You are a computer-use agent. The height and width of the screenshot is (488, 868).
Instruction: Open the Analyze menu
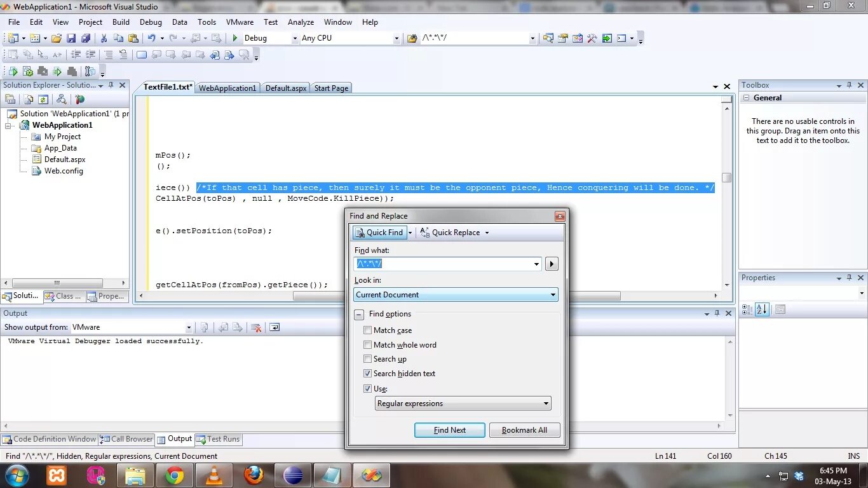click(301, 22)
